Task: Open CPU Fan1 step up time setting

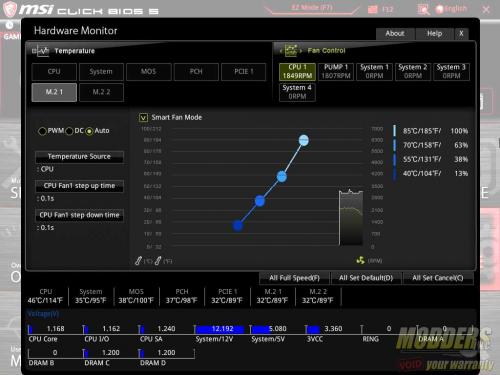Action: (x=79, y=186)
